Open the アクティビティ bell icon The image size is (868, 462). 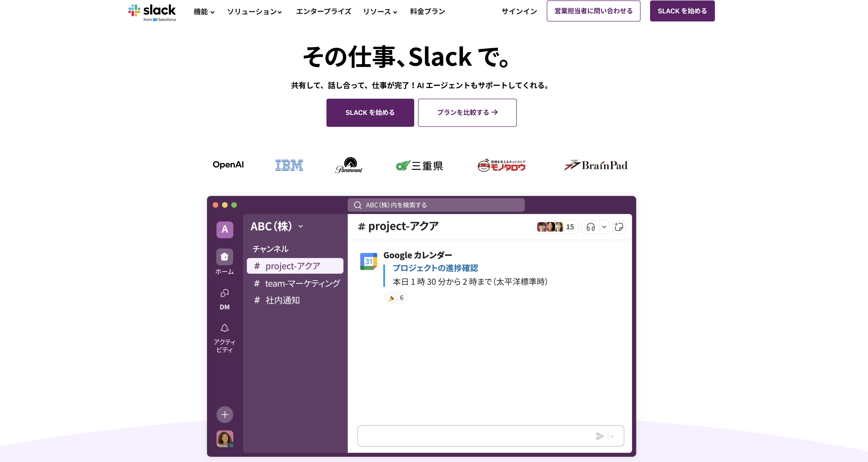tap(225, 328)
